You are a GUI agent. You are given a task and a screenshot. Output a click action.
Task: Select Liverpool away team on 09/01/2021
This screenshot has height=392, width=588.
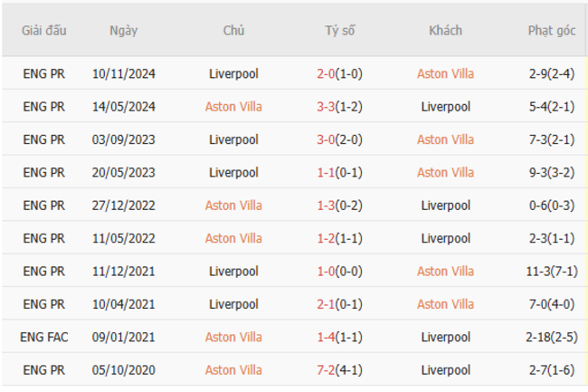tap(445, 337)
